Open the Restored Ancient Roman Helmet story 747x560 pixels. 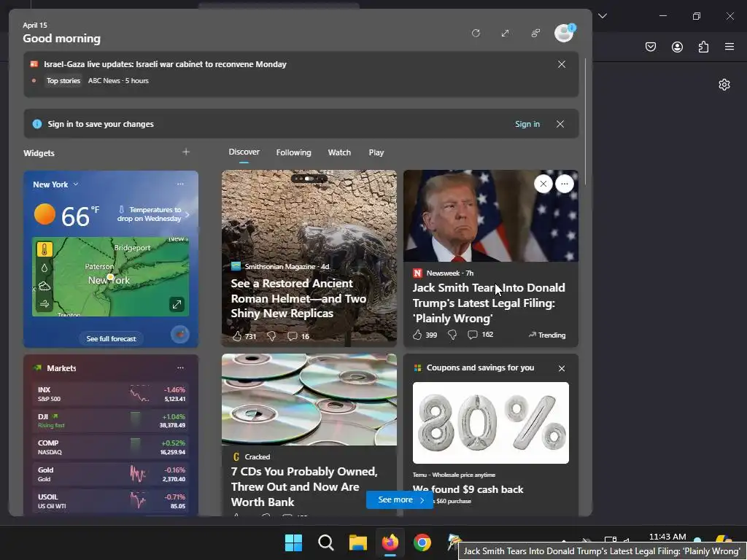(x=298, y=298)
